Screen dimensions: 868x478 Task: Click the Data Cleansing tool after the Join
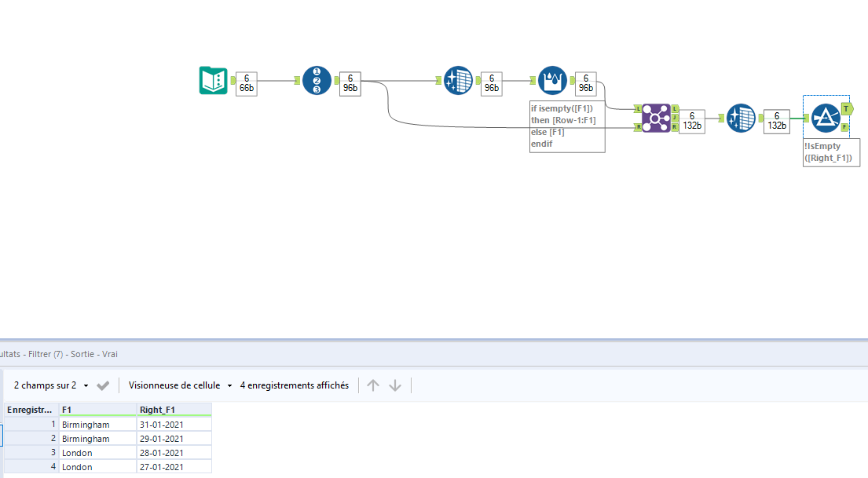point(739,119)
